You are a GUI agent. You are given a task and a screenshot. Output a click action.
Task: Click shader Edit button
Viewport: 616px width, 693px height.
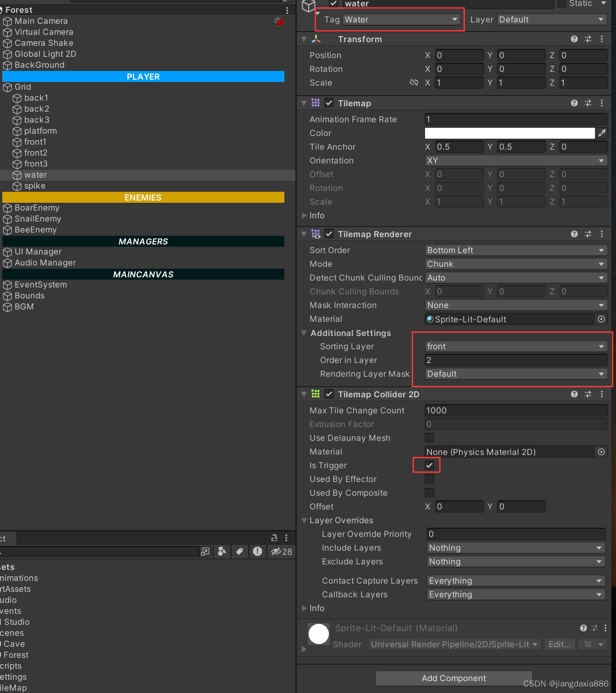559,644
